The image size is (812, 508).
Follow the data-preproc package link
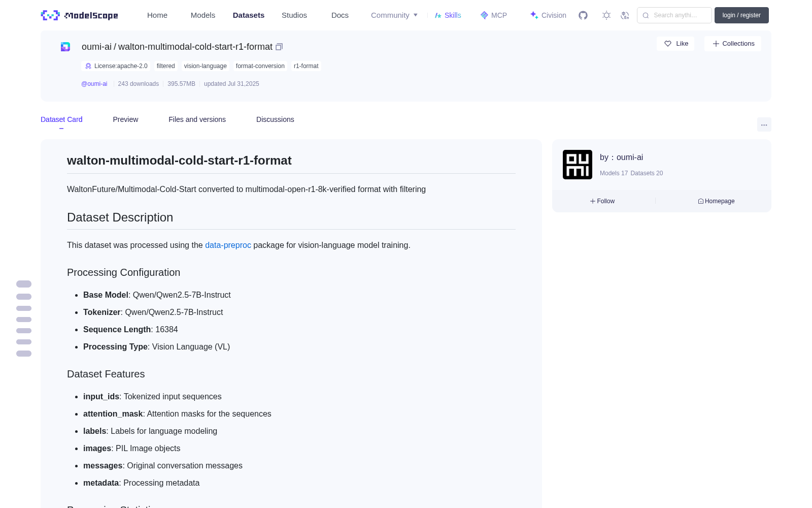(228, 245)
